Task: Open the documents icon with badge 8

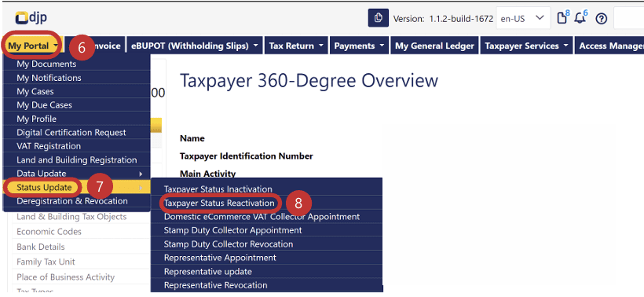Action: (x=563, y=17)
